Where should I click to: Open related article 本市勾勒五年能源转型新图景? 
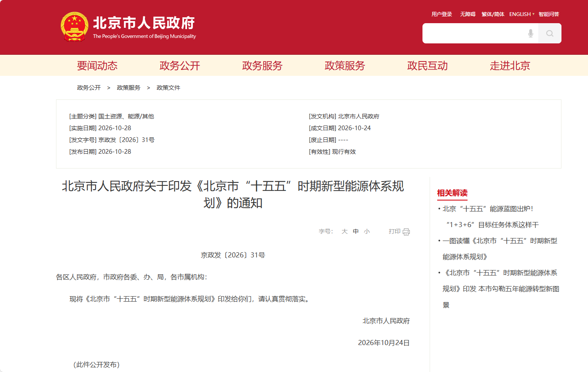[x=501, y=289]
